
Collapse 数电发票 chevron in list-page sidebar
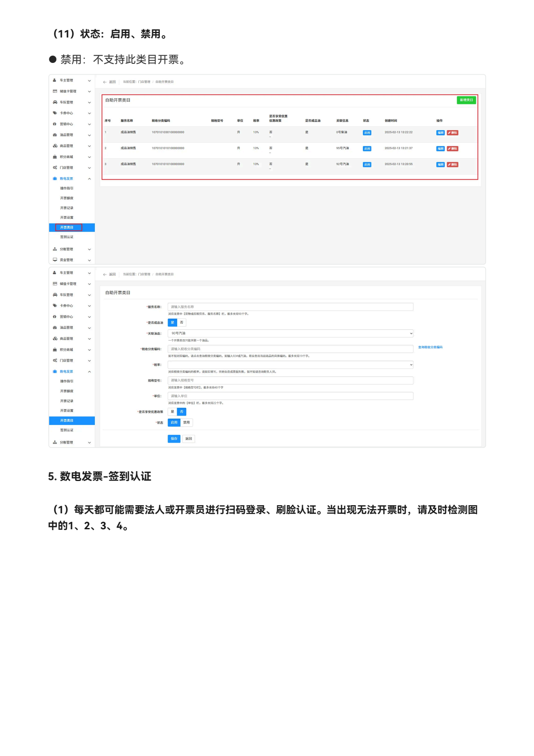point(89,178)
